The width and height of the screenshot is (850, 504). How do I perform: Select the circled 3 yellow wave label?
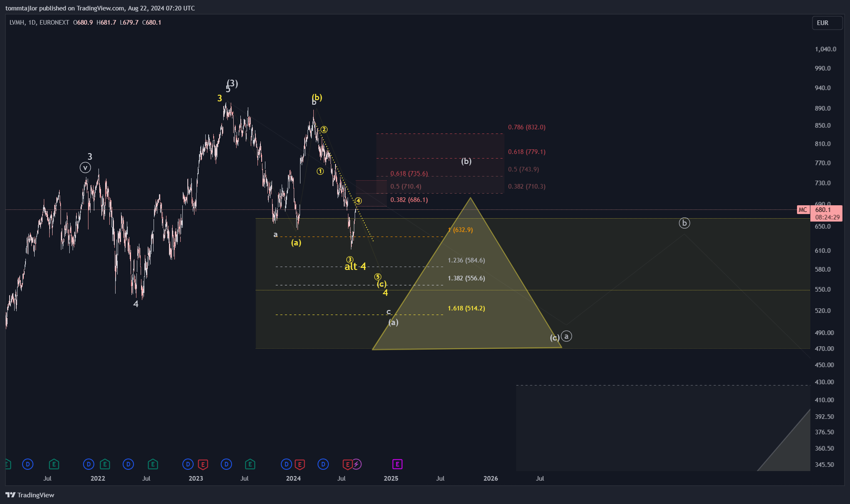[350, 260]
